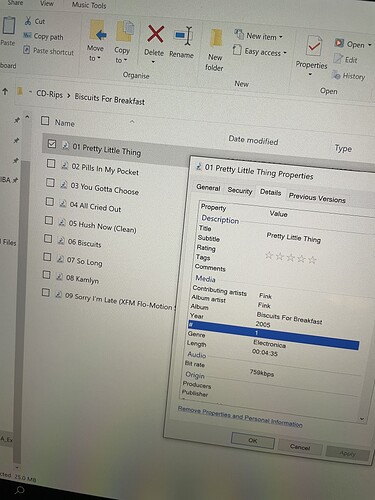Click the Copy path icon
The image size is (375, 500).
pos(27,35)
